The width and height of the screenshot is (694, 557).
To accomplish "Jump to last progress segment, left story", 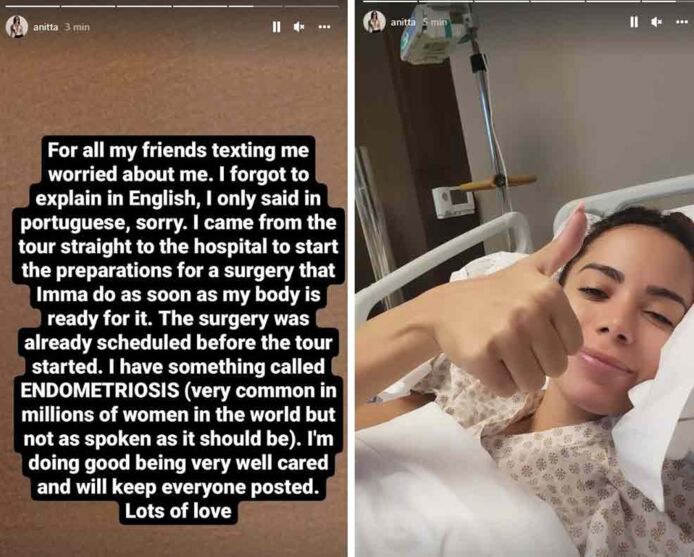I will 312,6.
